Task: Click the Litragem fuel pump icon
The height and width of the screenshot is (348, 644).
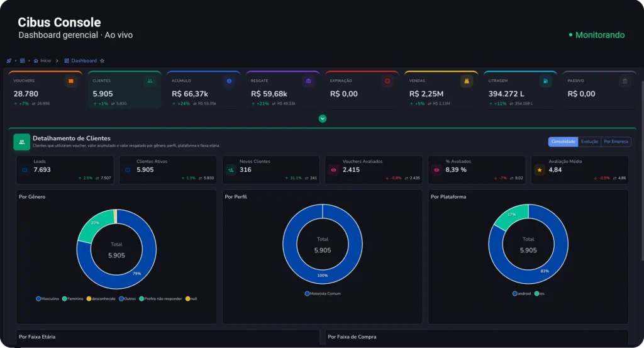Action: pos(545,81)
